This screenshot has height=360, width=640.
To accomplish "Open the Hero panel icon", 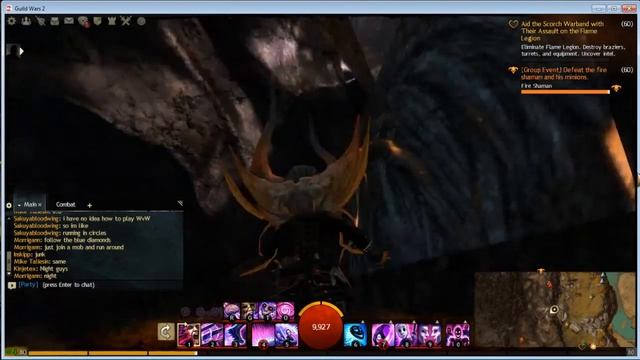I will pos(40,21).
